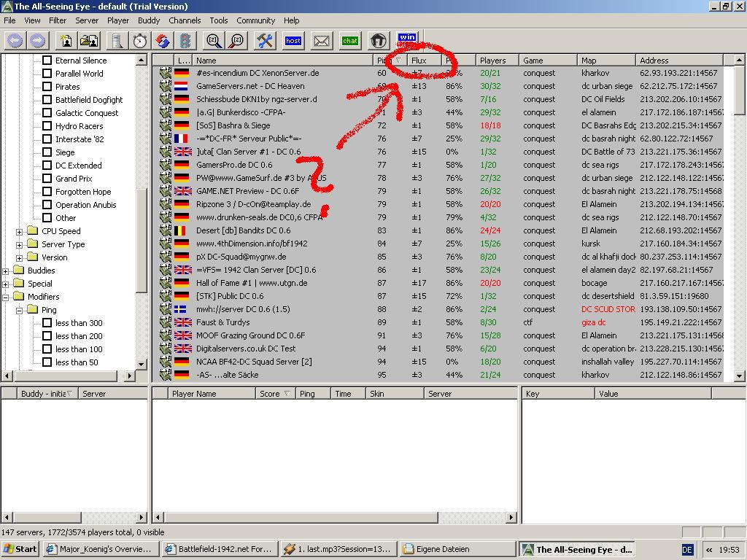Expand the Server Type folder node
The height and width of the screenshot is (560, 747).
tap(19, 245)
